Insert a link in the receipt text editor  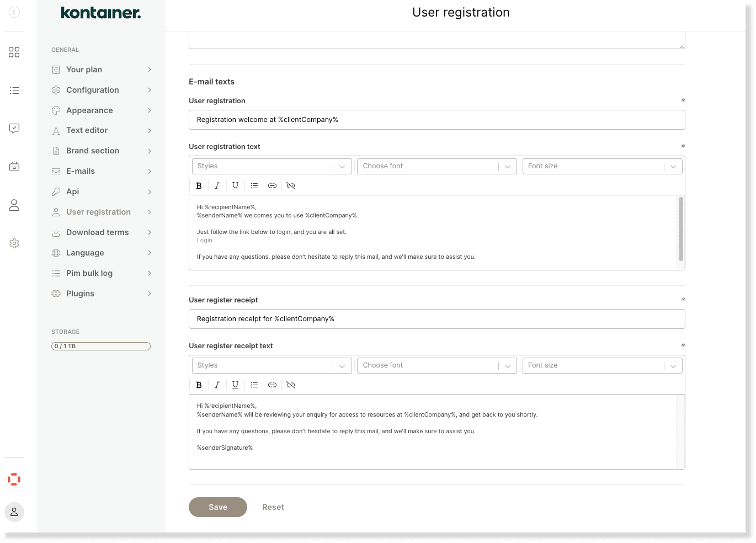tap(272, 385)
